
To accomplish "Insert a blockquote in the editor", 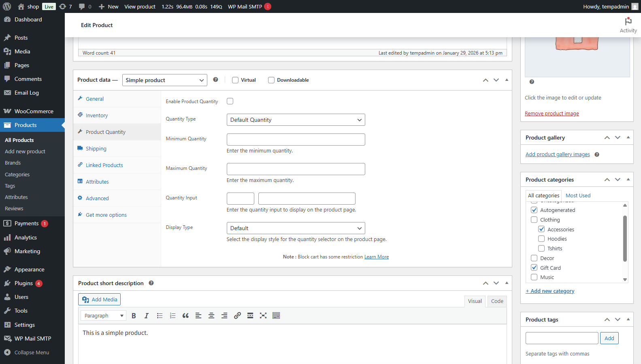I will coord(185,316).
